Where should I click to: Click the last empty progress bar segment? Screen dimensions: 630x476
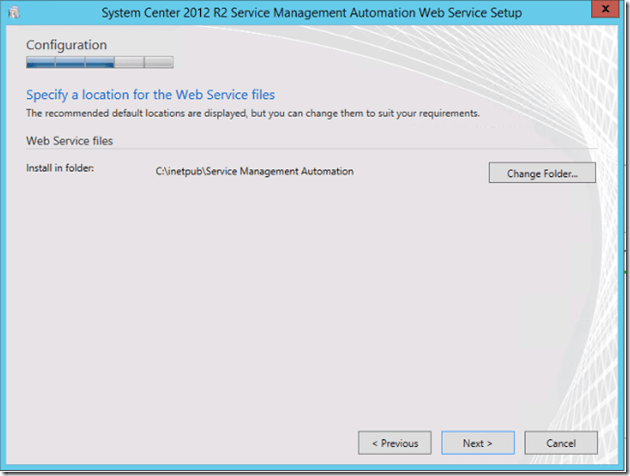coord(158,62)
